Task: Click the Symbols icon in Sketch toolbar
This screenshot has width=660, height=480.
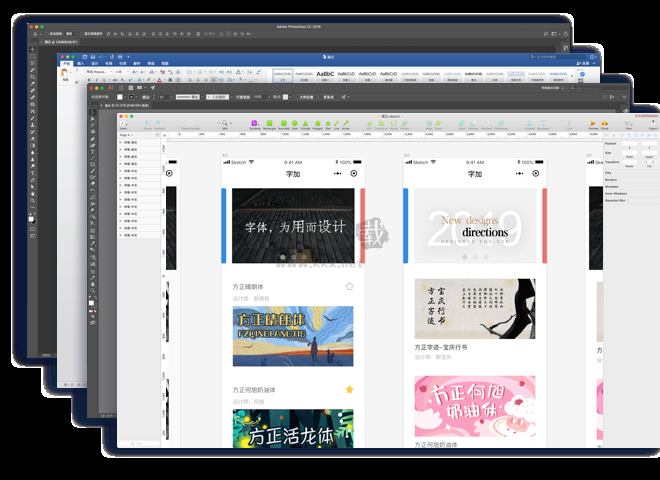Action: [255, 125]
